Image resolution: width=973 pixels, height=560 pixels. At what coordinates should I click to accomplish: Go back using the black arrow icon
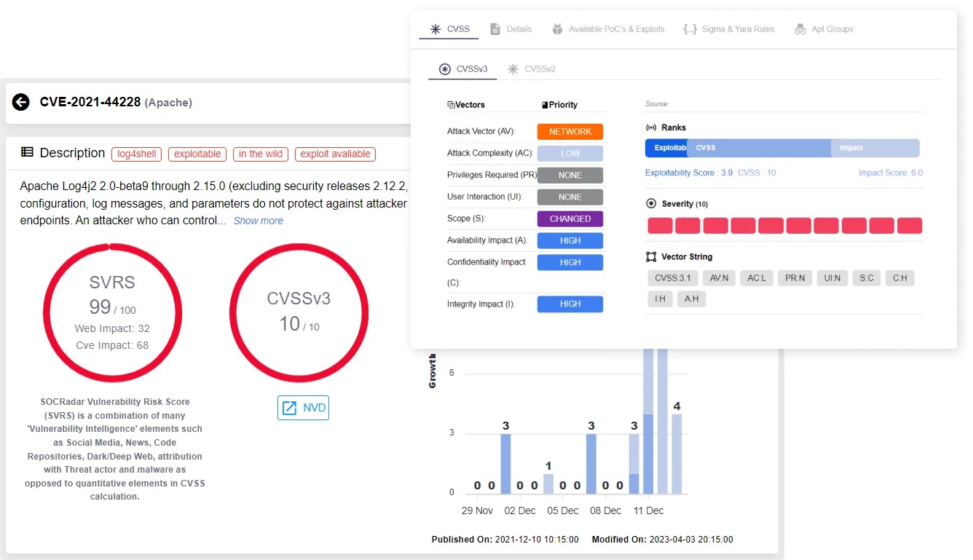(21, 102)
